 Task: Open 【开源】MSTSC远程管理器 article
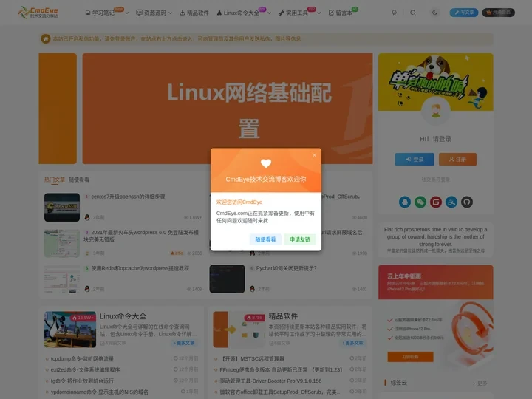point(252,359)
